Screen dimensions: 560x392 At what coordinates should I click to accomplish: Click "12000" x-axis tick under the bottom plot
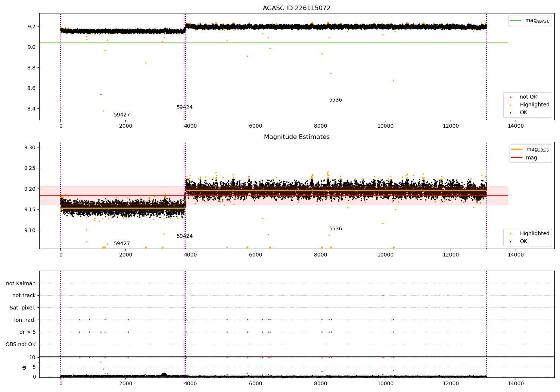click(x=451, y=383)
